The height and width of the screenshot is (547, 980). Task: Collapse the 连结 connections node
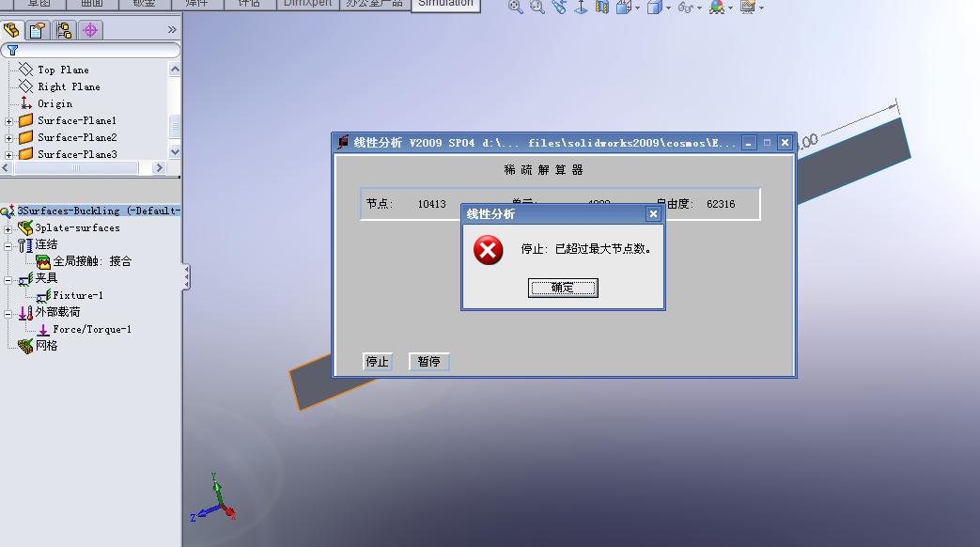click(x=8, y=245)
